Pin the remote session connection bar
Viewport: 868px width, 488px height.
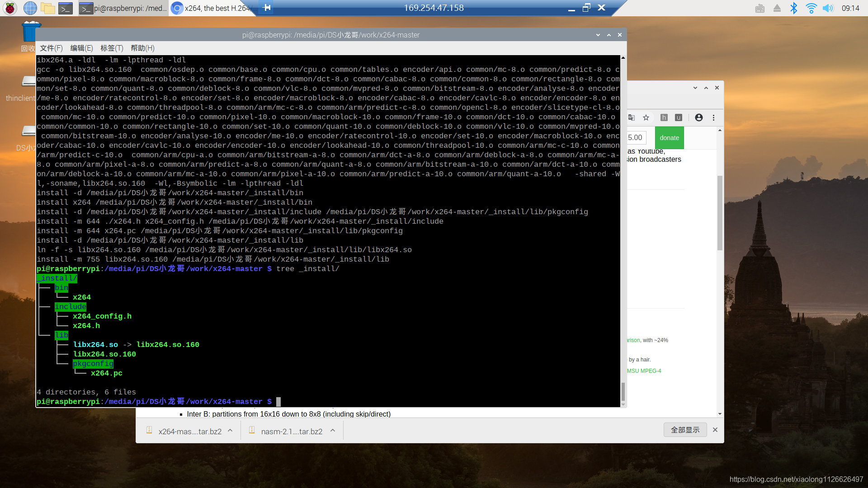(267, 8)
